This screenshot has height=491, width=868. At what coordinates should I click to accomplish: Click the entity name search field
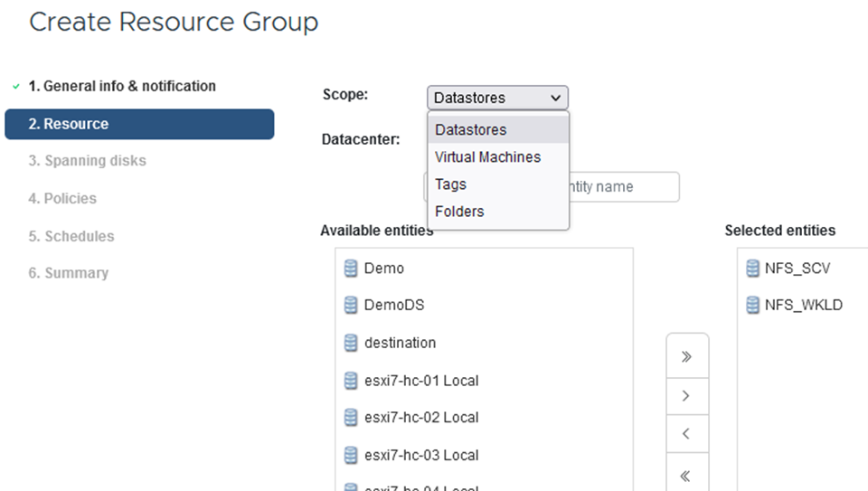(x=624, y=187)
